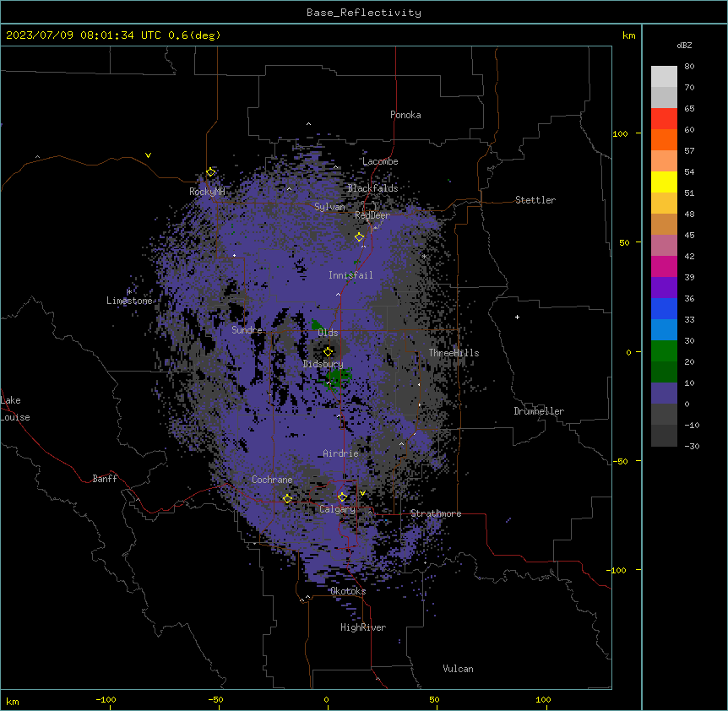Click the ThreeHills label
728x711 pixels.
coord(454,353)
